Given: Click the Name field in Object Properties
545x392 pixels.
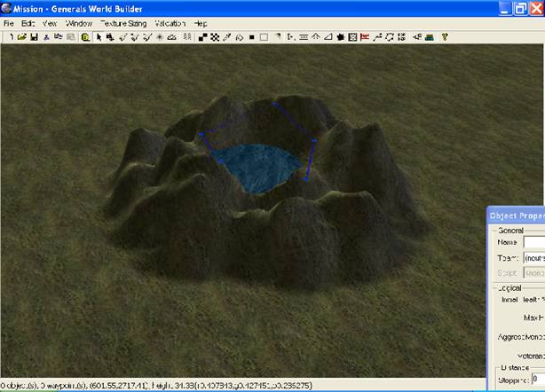Looking at the screenshot, I should (534, 242).
